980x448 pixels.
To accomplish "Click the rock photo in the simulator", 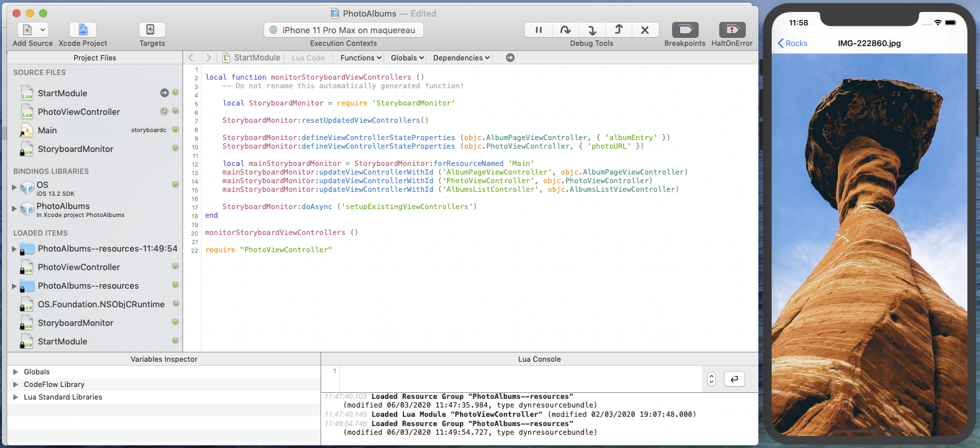I will click(870, 244).
